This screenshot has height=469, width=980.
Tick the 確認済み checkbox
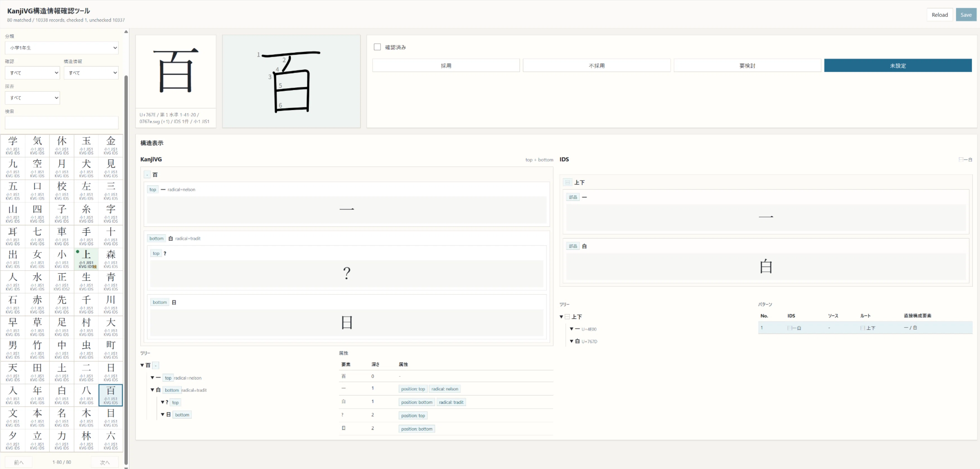(377, 47)
